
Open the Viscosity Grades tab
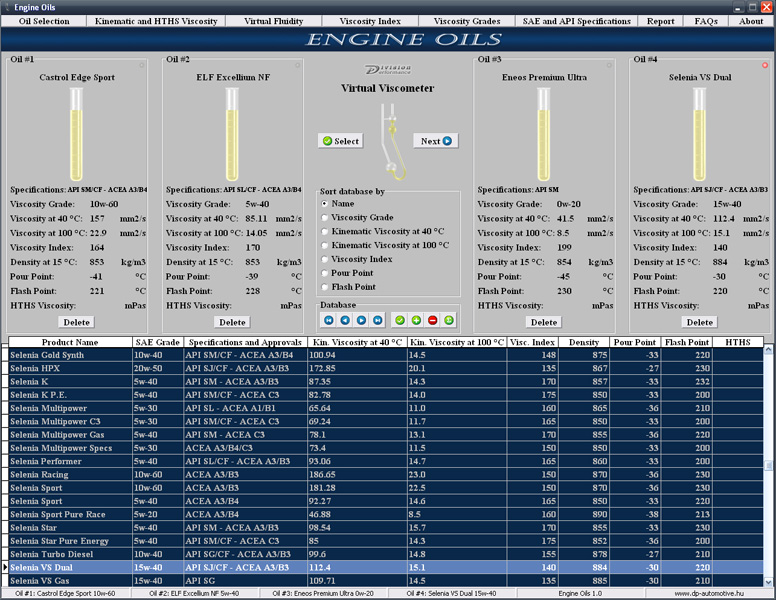467,21
